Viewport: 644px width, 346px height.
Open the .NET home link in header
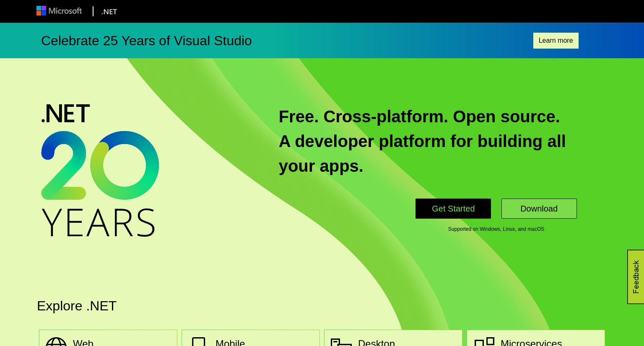(109, 12)
